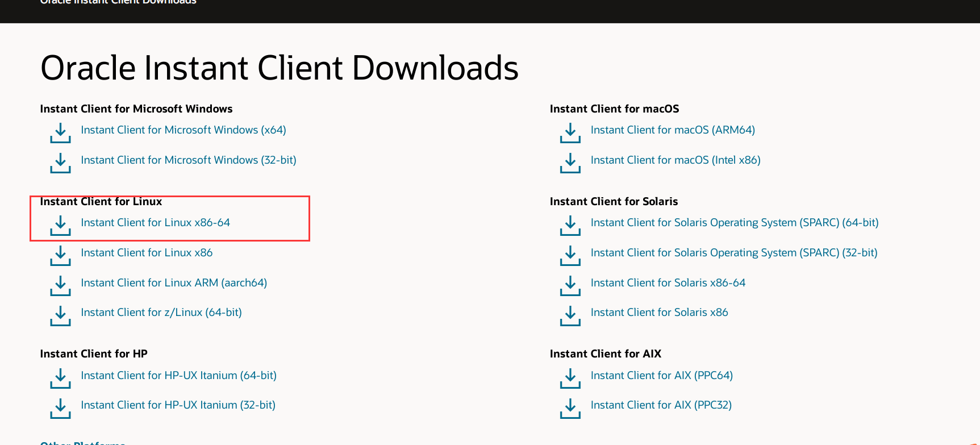Image resolution: width=980 pixels, height=445 pixels.
Task: Open Solaris Operating System (SPARC) (32-bit) link
Action: tap(734, 253)
